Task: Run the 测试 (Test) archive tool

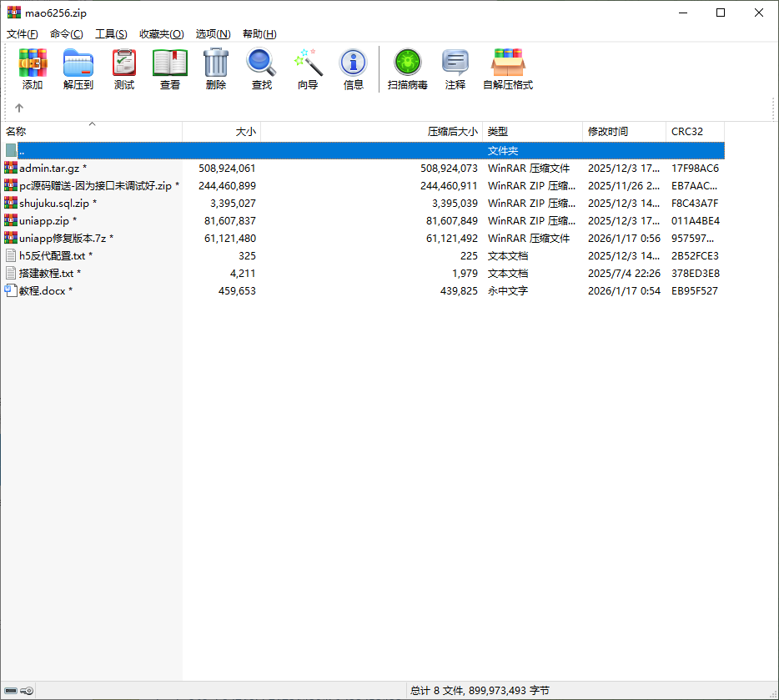Action: click(124, 68)
